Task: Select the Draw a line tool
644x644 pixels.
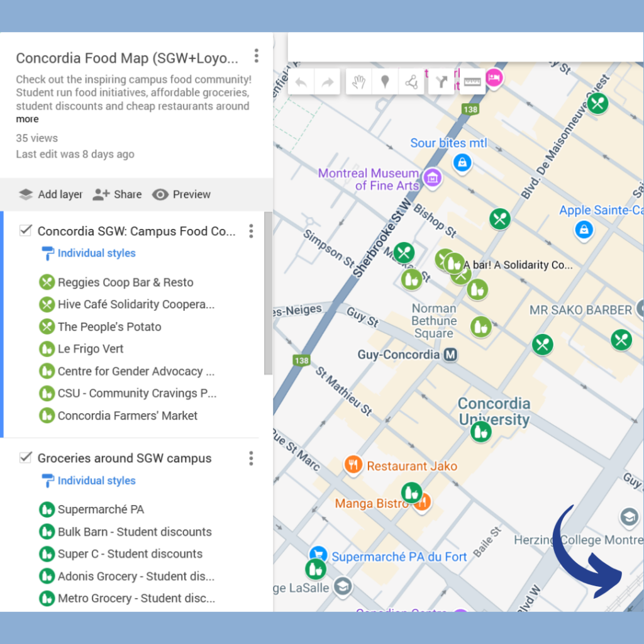Action: [411, 82]
